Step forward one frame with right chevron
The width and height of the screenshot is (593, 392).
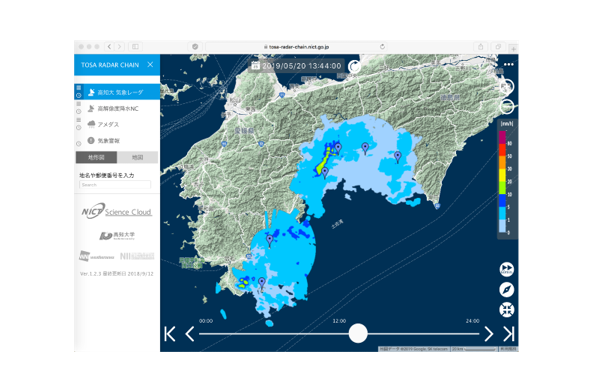pos(489,334)
